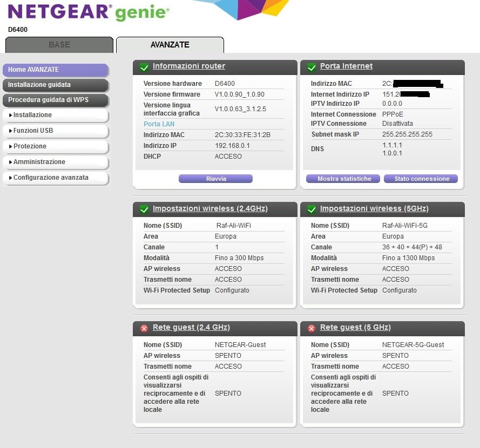
Task: Click the channel value 36 + 40 + 44(P) + 48
Action: 412,247
